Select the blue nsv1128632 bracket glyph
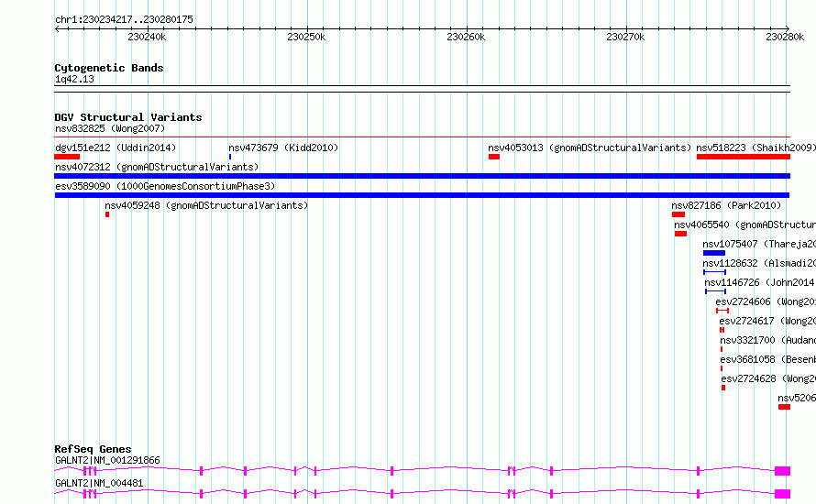The height and width of the screenshot is (504, 816). (714, 272)
